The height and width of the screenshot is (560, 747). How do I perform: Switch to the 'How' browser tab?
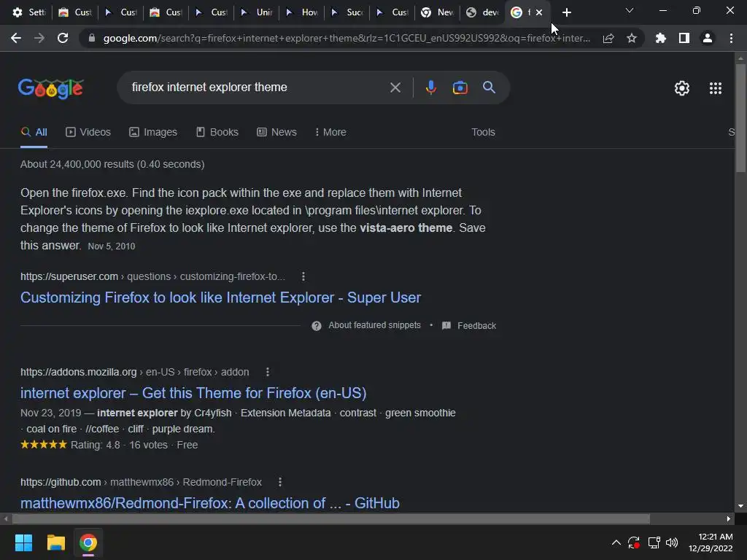click(302, 12)
